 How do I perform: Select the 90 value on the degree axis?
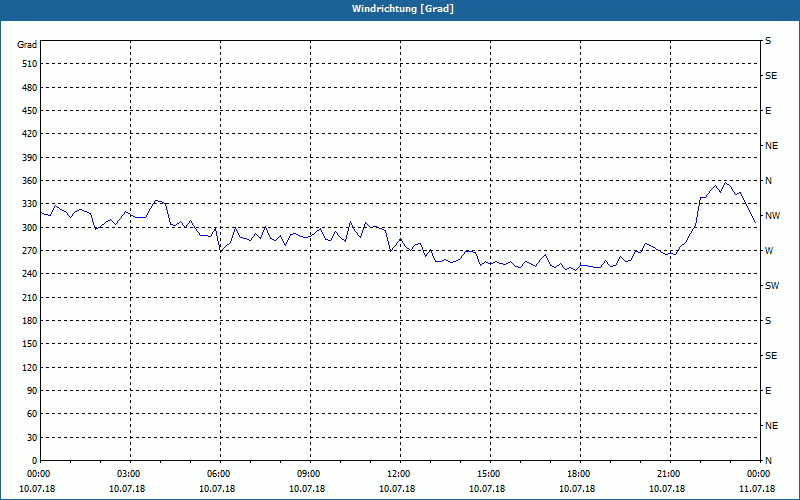(x=32, y=391)
